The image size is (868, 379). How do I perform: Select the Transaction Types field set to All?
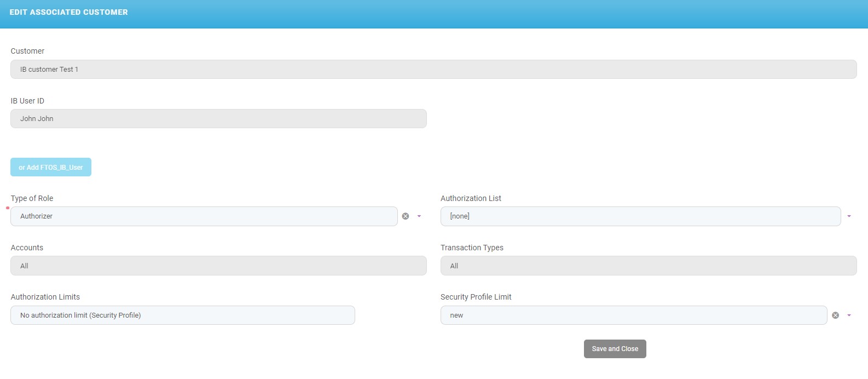pos(648,266)
